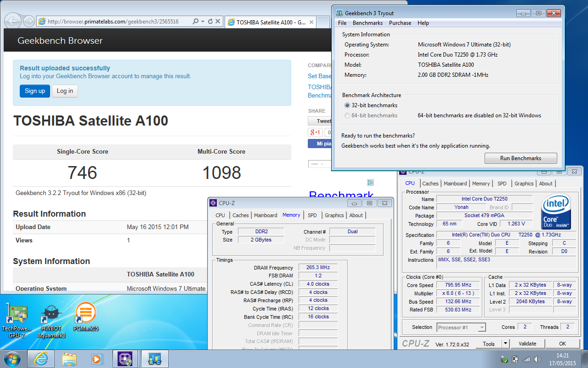Open Graphics tab in CPU-Z Memory window
This screenshot has height=368, width=588.
point(334,215)
